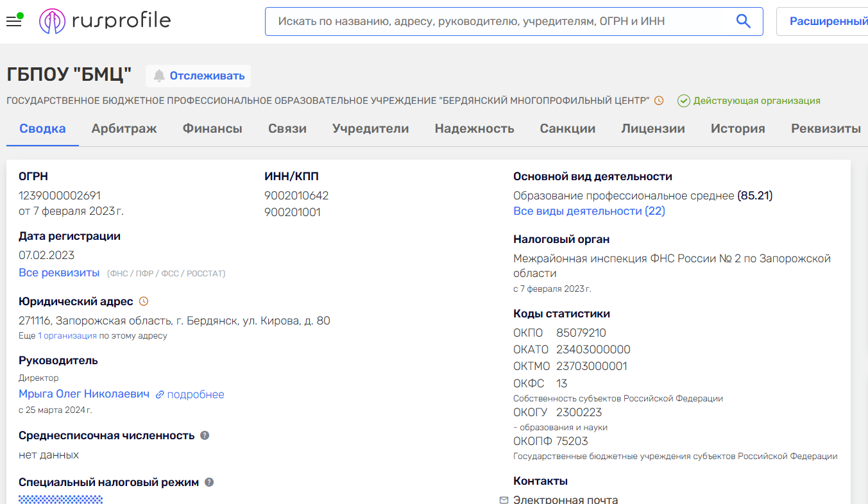Open the Финансы tab
Image resolution: width=868 pixels, height=504 pixels.
point(212,128)
